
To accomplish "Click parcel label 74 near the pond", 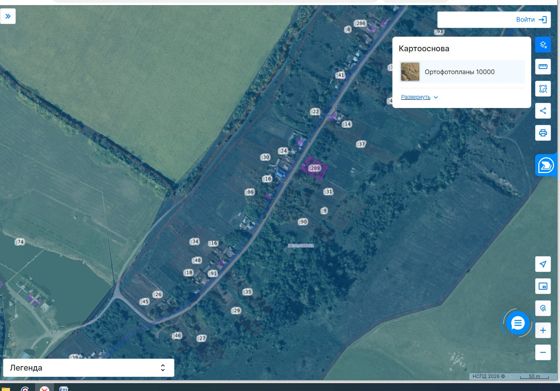I will click(x=20, y=242).
